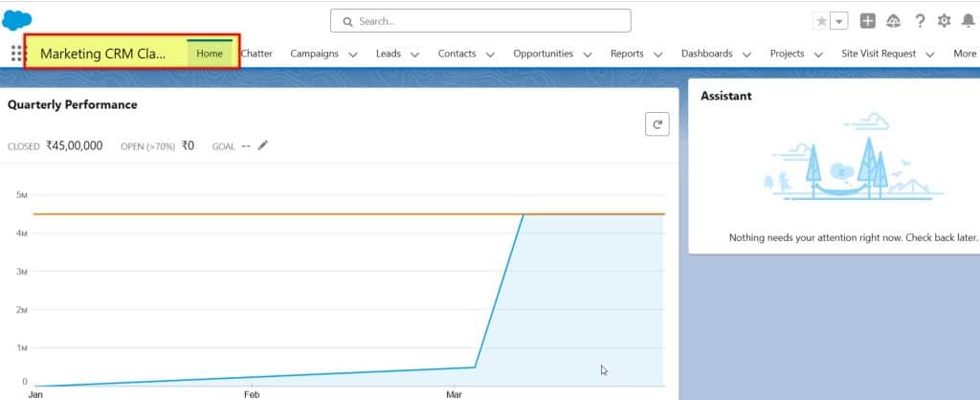This screenshot has width=980, height=400.
Task: Open the Projects tab
Action: 787,54
